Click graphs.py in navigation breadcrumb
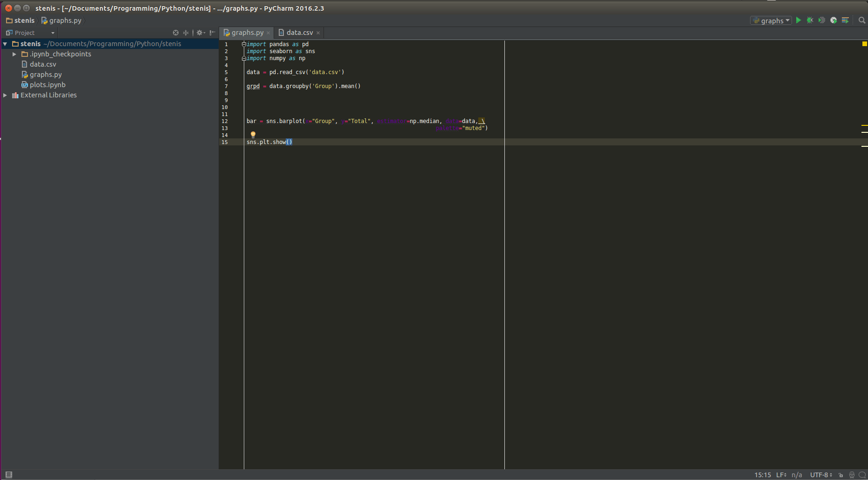Image resolution: width=868 pixels, height=480 pixels. 61,21
